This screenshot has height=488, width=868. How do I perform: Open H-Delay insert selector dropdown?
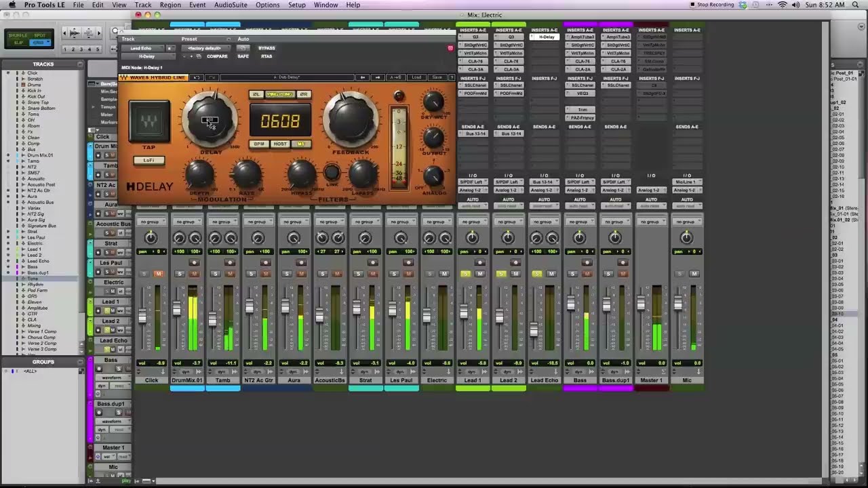click(x=148, y=56)
